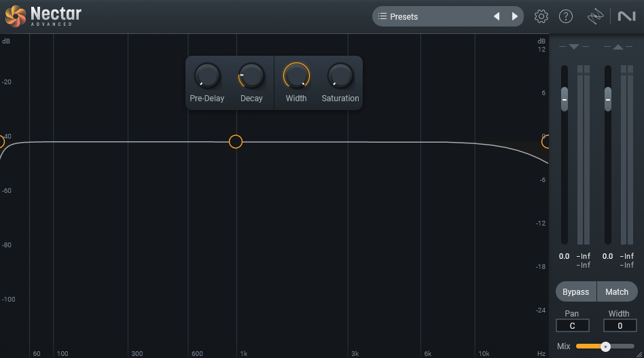
Task: Open settings gear icon
Action: pos(541,16)
